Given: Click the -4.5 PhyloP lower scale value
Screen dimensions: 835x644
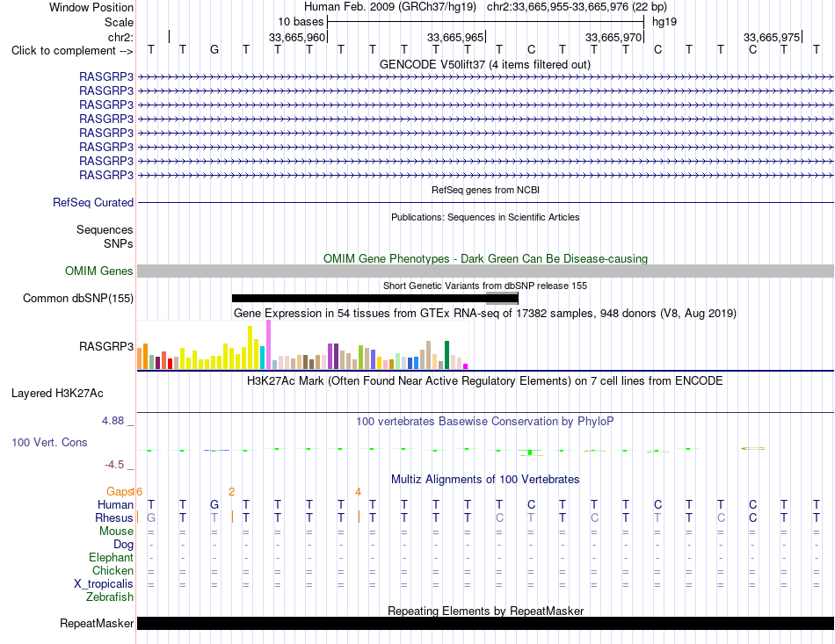Looking at the screenshot, I should pyautogui.click(x=114, y=465).
